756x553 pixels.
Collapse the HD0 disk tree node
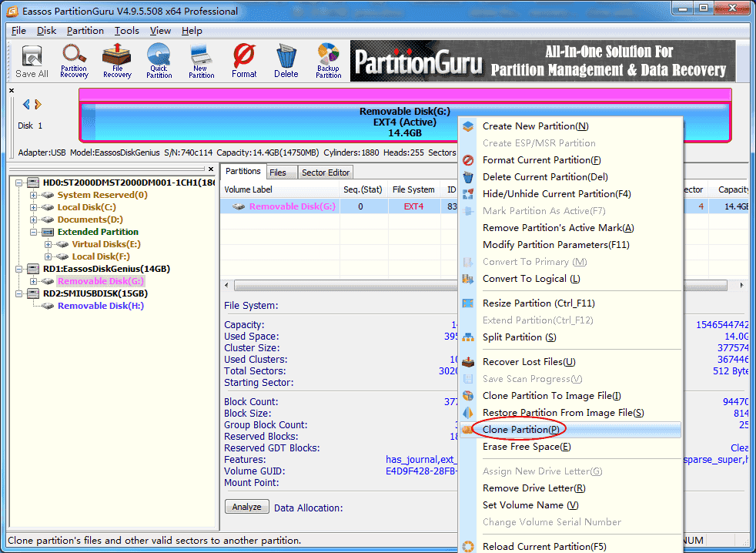(x=18, y=183)
